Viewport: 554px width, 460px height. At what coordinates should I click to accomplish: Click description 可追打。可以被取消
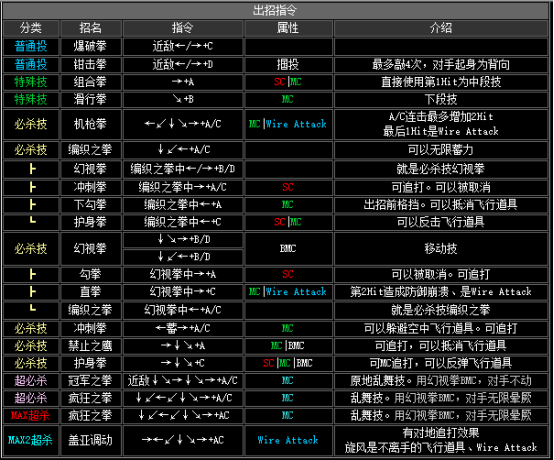click(x=441, y=187)
